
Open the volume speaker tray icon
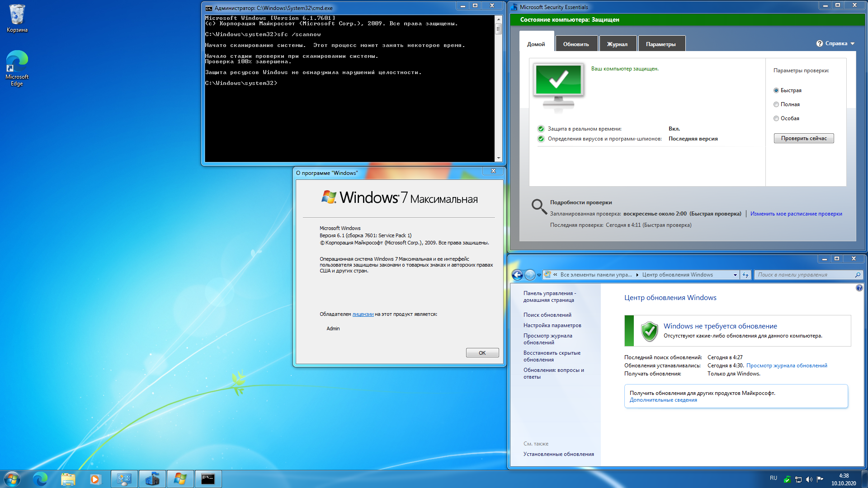809,479
